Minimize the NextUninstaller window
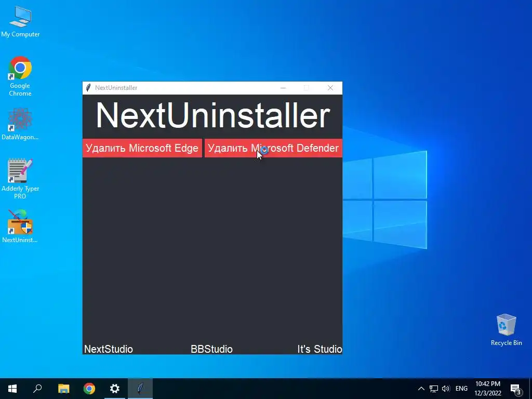The height and width of the screenshot is (399, 532). [283, 88]
